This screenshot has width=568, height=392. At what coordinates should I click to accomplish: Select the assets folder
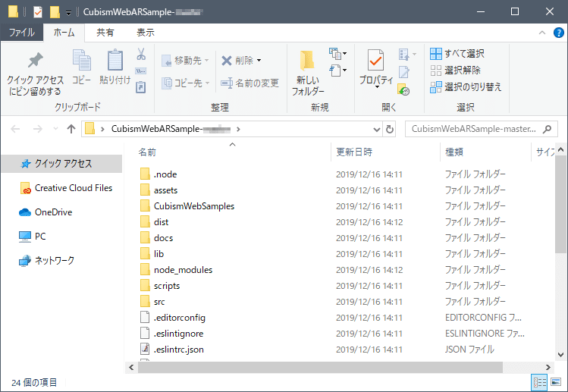coord(158,190)
